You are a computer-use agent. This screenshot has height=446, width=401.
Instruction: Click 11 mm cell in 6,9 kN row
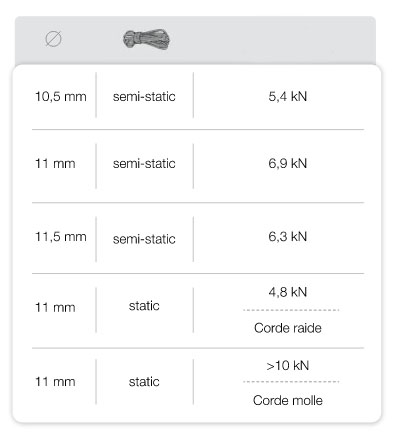tap(55, 164)
